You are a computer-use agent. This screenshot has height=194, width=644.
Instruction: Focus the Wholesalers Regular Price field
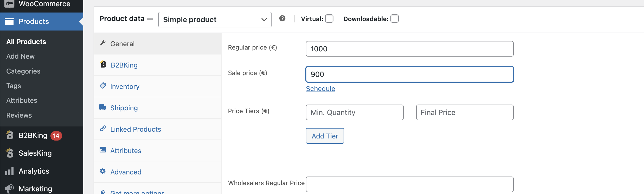(410, 184)
